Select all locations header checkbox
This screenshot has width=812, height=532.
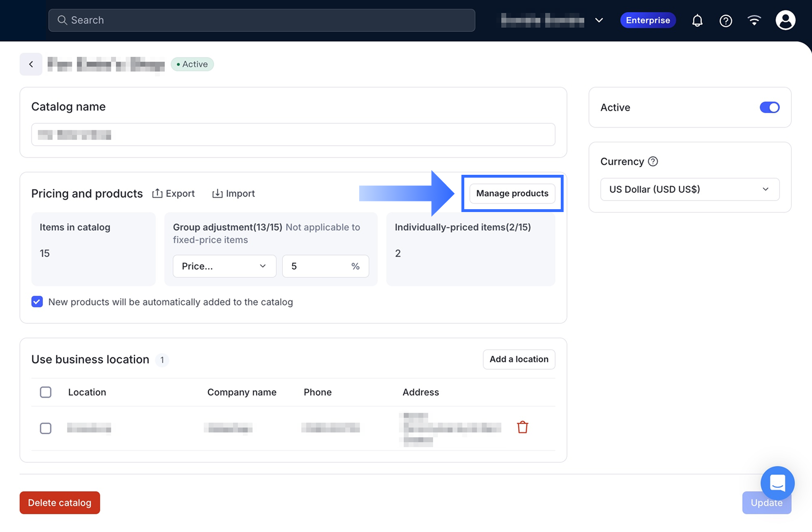click(x=46, y=392)
